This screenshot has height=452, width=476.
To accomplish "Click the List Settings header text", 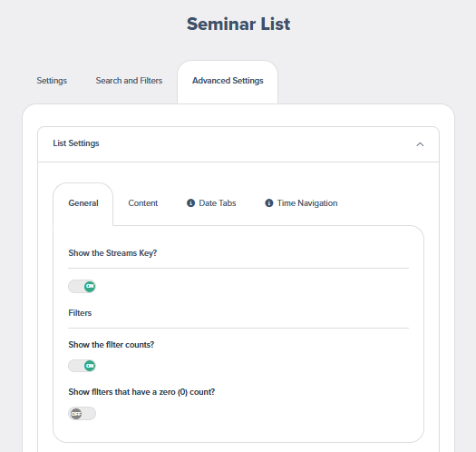I will click(x=76, y=143).
